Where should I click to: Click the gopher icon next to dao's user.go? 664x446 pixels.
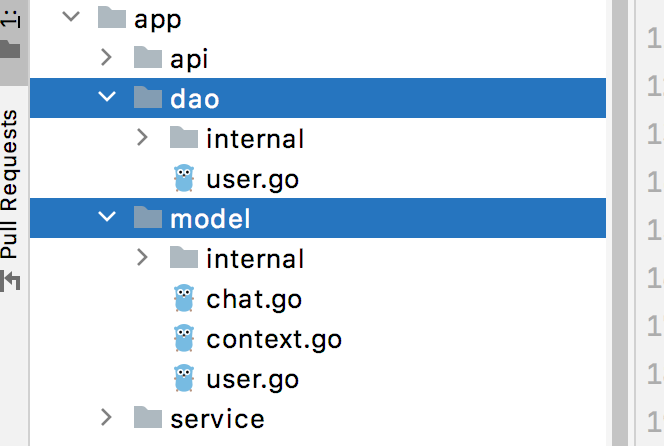(x=184, y=178)
